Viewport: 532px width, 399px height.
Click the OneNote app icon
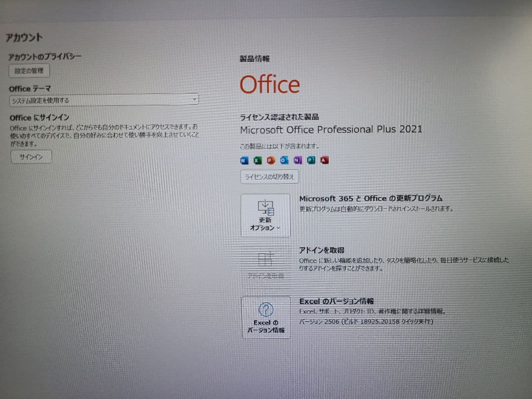tap(298, 160)
